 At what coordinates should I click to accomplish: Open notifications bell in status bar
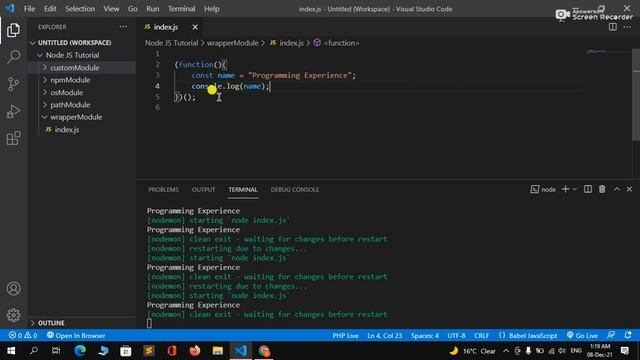[628, 336]
